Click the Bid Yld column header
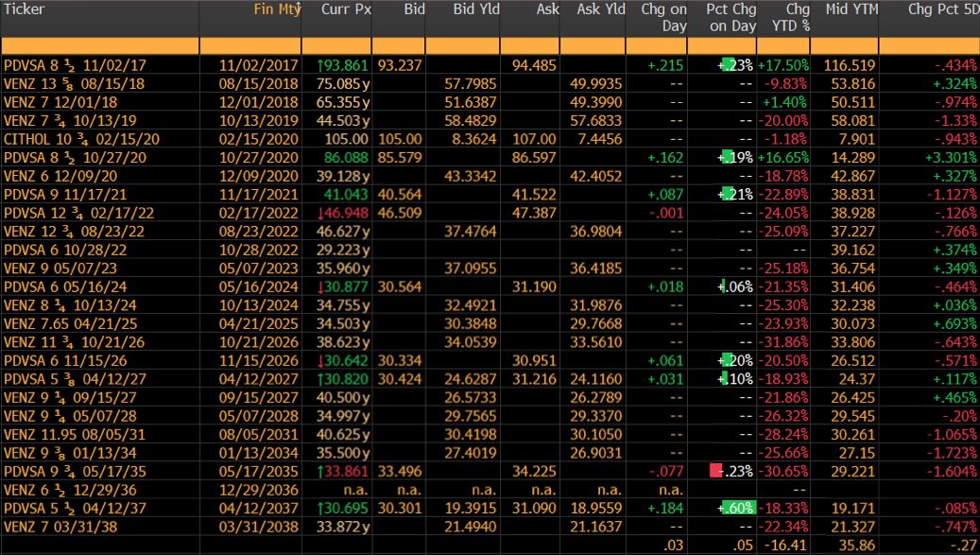This screenshot has width=980, height=555. pyautogui.click(x=476, y=9)
